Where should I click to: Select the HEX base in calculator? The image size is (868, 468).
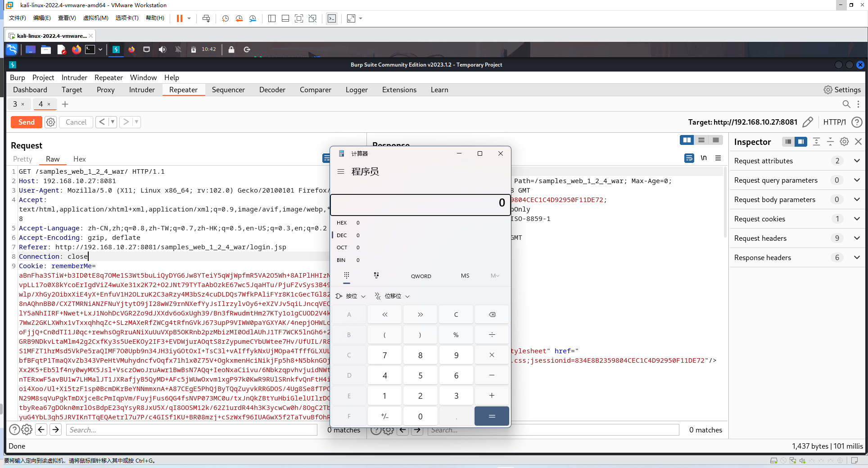pos(342,223)
